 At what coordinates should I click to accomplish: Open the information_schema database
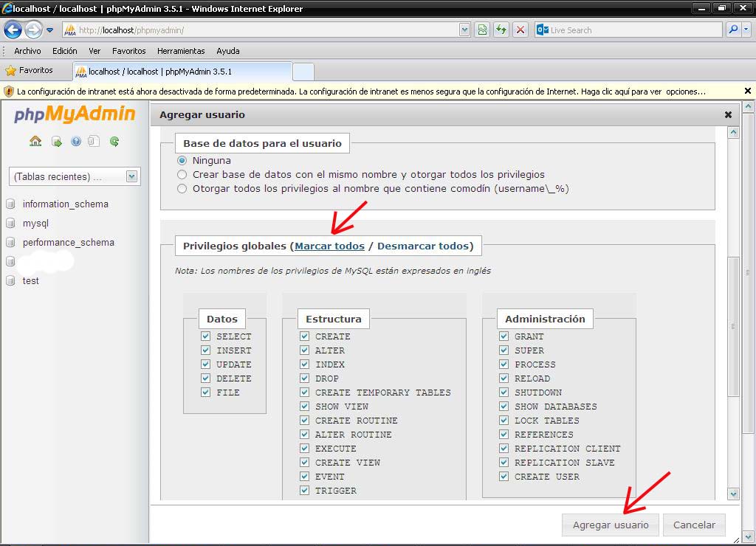click(66, 204)
